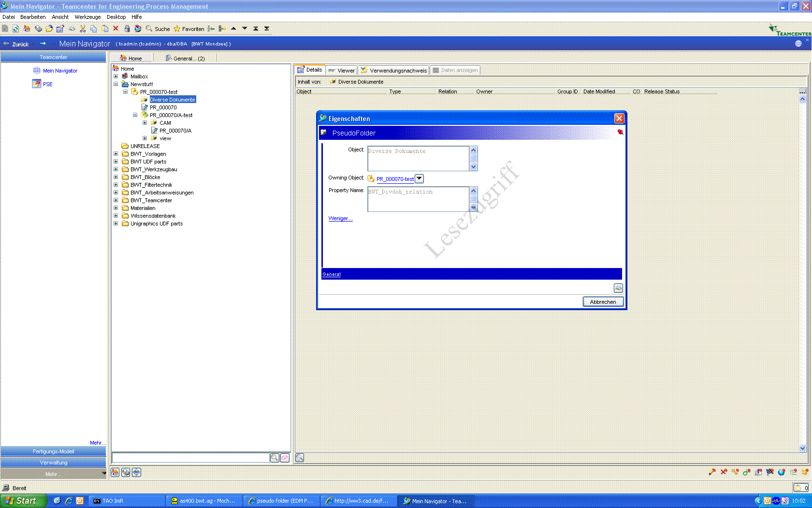Image resolution: width=812 pixels, height=508 pixels.
Task: Click the magnifier button beside tree search field
Action: pyautogui.click(x=275, y=458)
